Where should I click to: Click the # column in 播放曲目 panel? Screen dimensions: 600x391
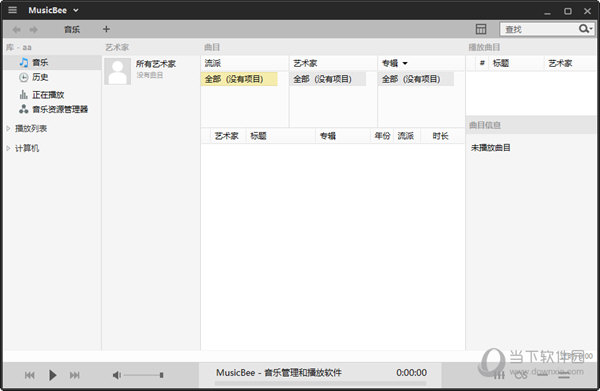click(482, 63)
